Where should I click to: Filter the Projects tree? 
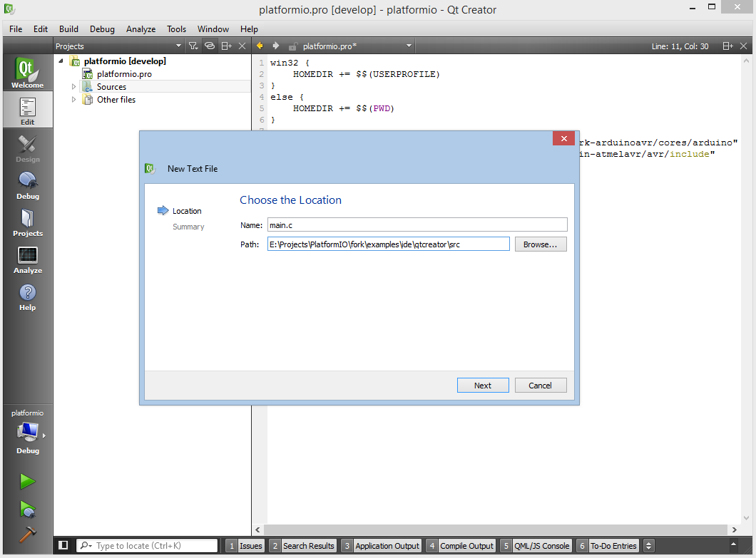[193, 46]
